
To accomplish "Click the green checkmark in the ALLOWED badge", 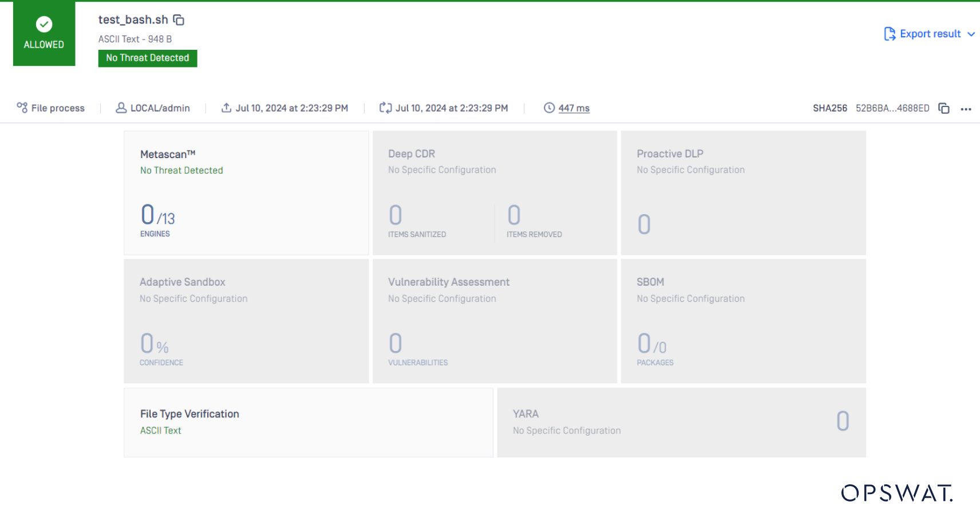I will click(x=43, y=25).
